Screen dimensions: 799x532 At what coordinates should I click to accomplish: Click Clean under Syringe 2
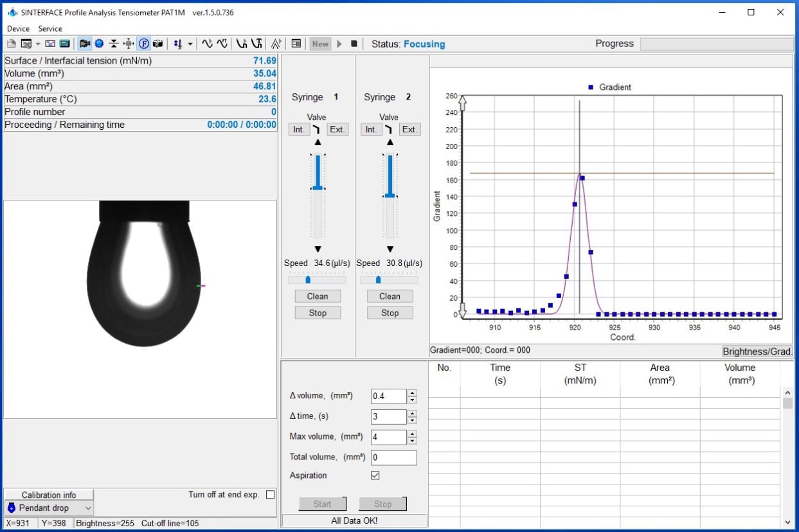point(390,296)
